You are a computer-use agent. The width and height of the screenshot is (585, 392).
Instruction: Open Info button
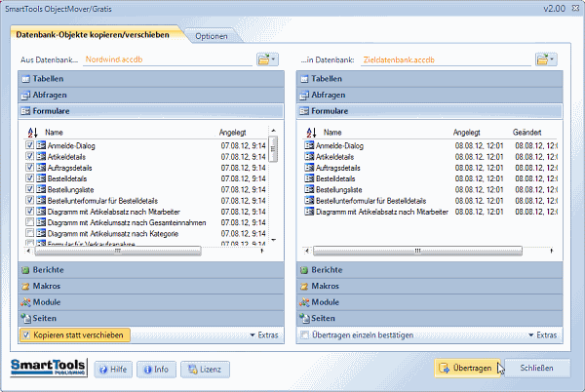[156, 370]
